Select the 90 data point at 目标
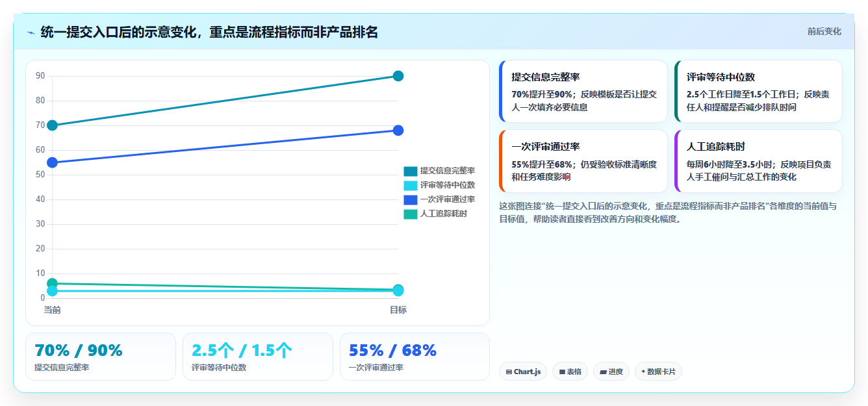The image size is (868, 406). tap(398, 76)
